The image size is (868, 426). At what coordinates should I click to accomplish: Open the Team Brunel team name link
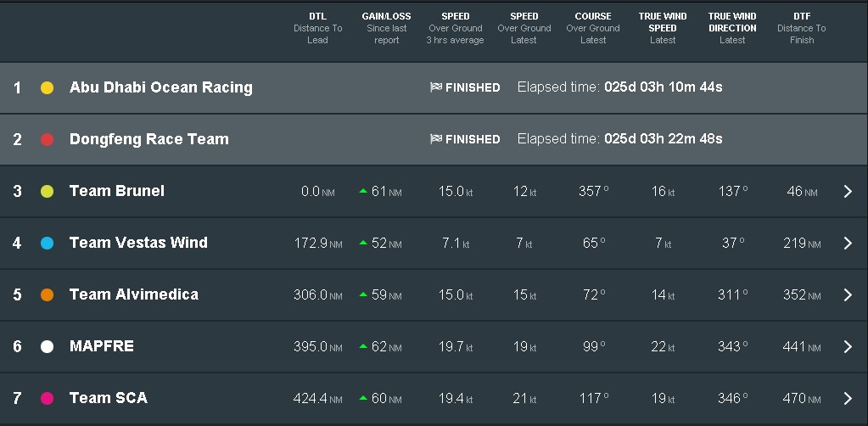pos(117,191)
